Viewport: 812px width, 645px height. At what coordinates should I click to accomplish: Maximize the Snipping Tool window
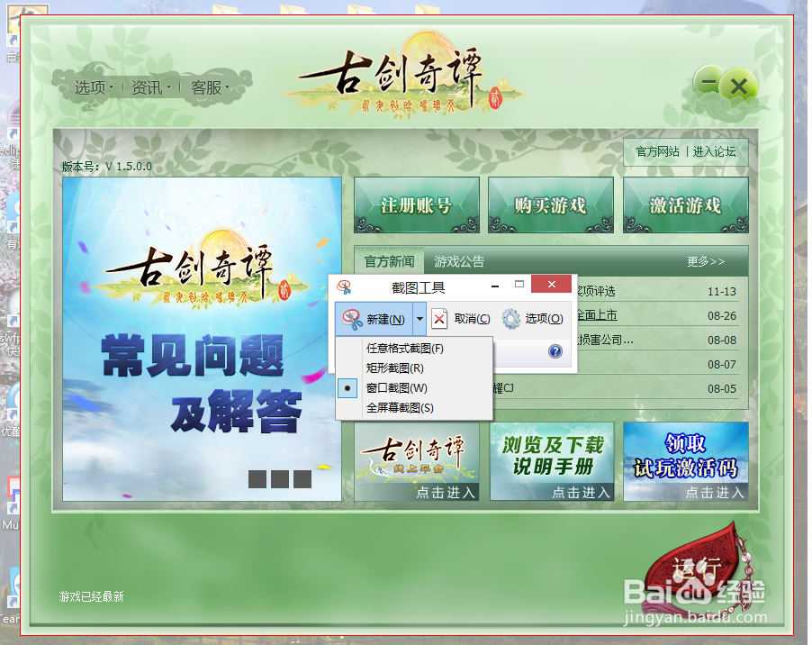click(519, 284)
